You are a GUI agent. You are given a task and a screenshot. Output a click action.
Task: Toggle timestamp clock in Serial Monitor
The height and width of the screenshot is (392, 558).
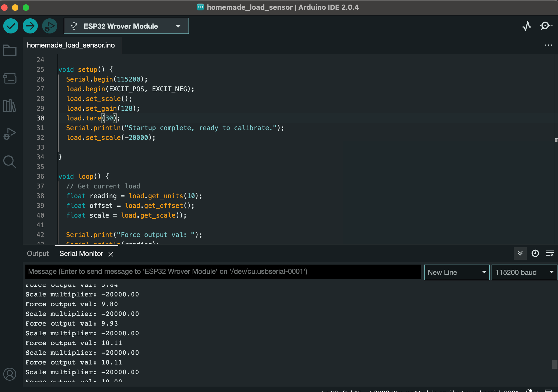click(535, 254)
